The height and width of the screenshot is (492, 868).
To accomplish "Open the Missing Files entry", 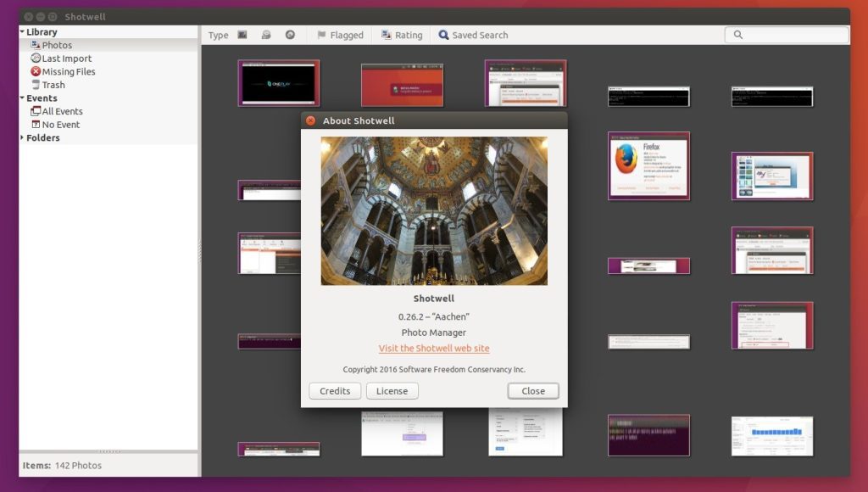I will [x=68, y=72].
